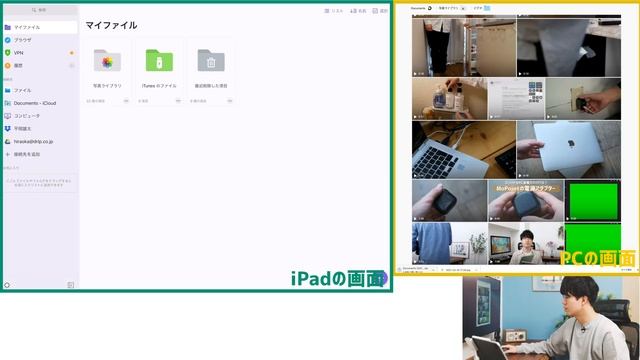
Task: Open settings gear at sidebar bottom
Action: coord(7,285)
